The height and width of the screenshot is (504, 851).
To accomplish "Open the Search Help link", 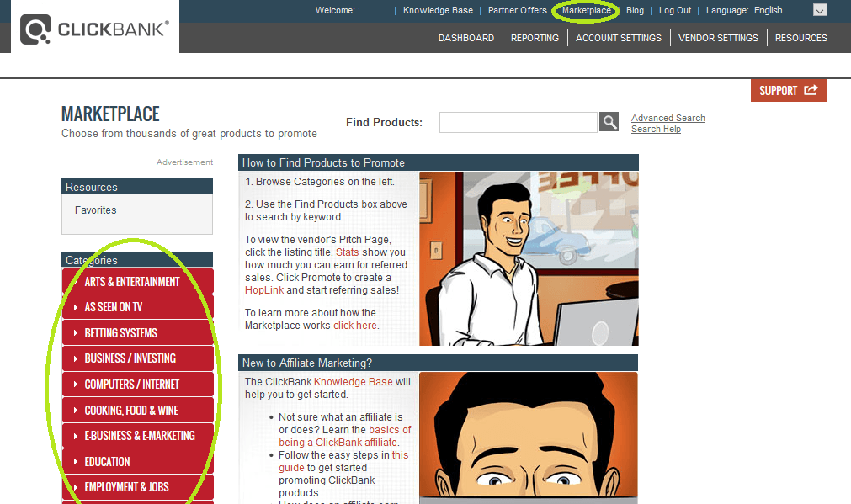I will [x=656, y=129].
